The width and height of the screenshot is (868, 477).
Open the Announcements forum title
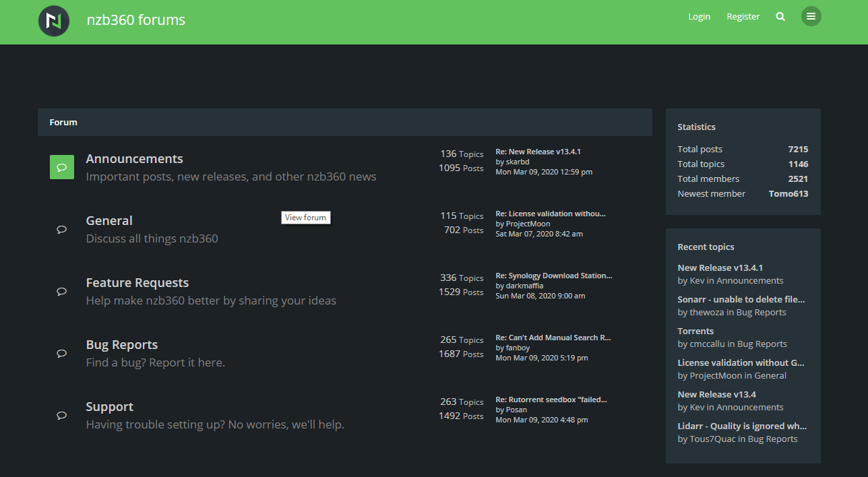point(134,158)
